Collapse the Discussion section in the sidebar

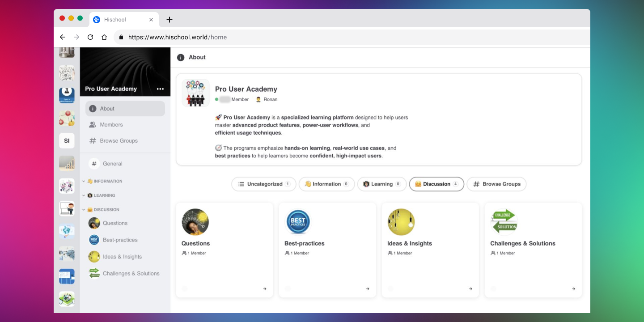pos(84,209)
